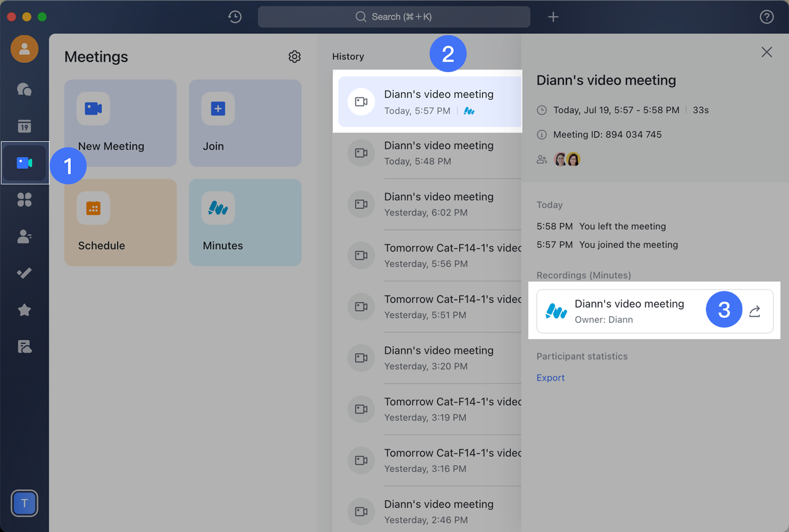Screen dimensions: 789x532
Task: Select Diann's video meeting at Today 5:48 PM
Action: click(438, 153)
